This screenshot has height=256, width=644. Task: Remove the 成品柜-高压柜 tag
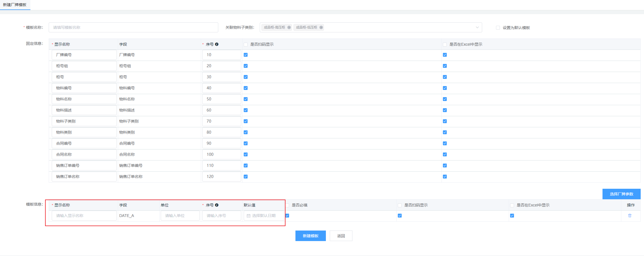pos(289,27)
